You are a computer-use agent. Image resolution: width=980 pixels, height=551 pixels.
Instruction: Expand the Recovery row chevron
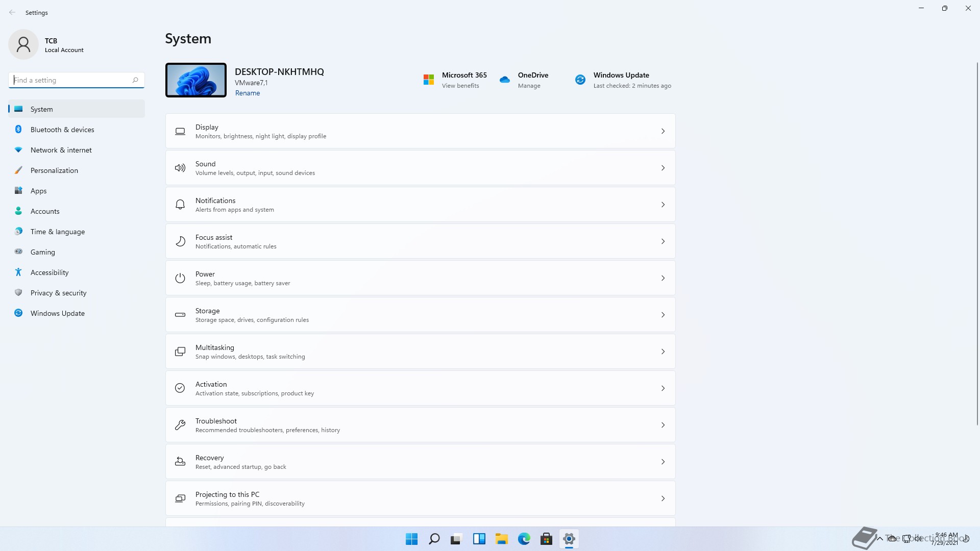(663, 462)
